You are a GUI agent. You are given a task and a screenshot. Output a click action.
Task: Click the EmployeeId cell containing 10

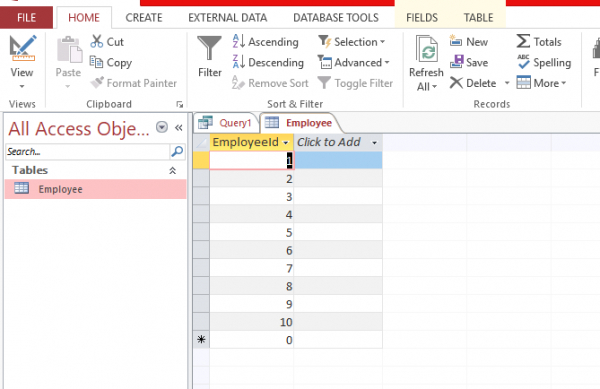(251, 322)
